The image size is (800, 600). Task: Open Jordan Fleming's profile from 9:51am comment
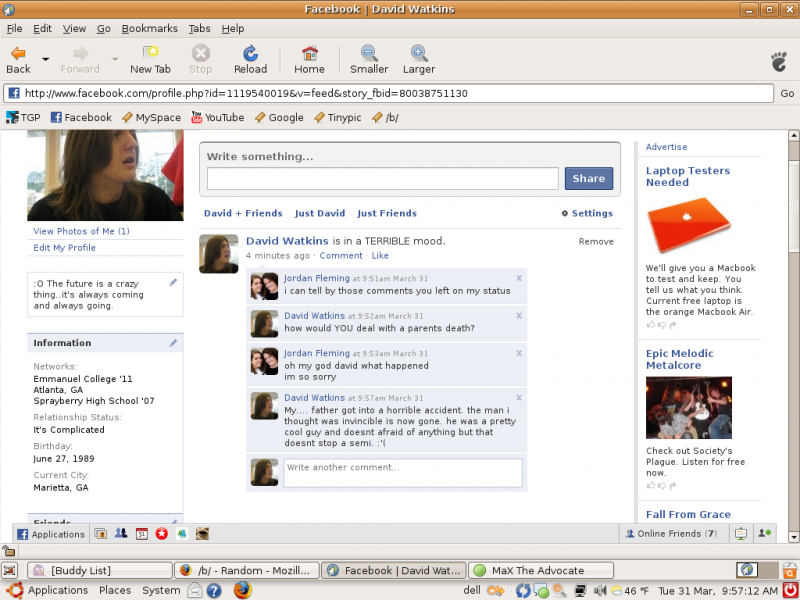317,278
